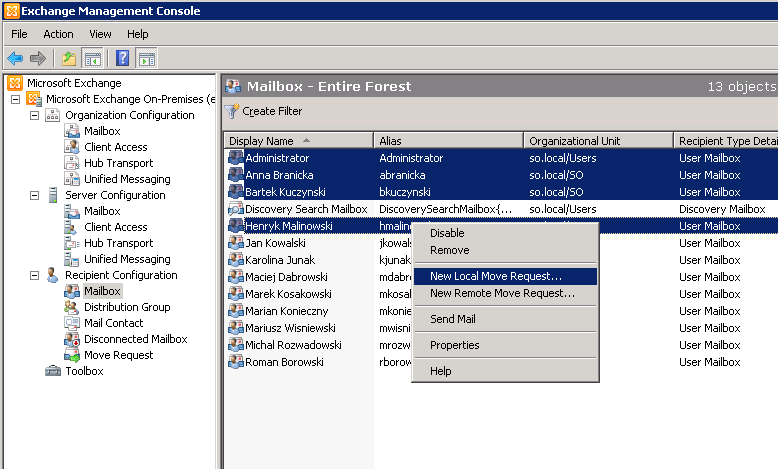Sort by Alias column header
This screenshot has height=469, width=778.
pyautogui.click(x=449, y=141)
